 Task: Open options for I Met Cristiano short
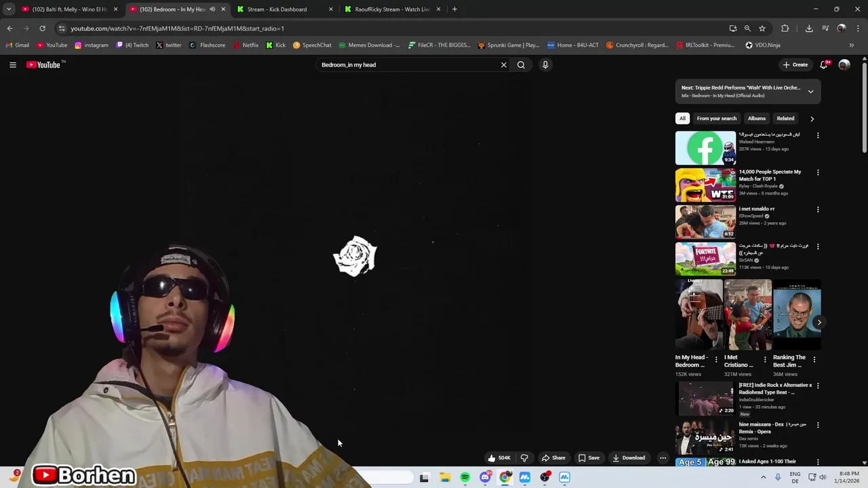765,360
